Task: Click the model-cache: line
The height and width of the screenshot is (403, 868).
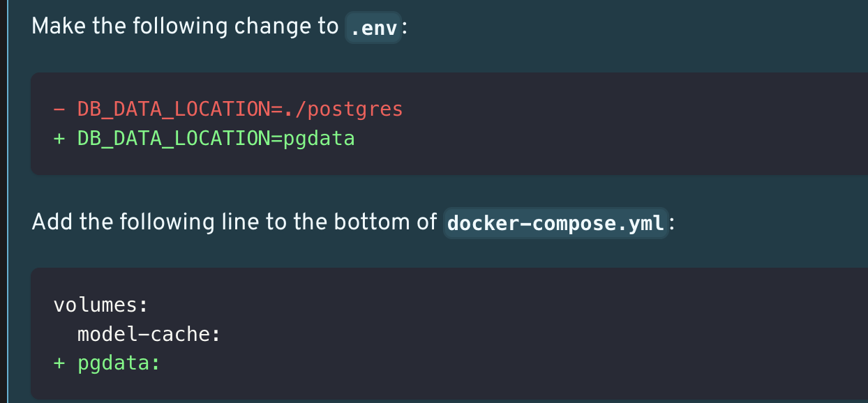Action: coord(149,334)
